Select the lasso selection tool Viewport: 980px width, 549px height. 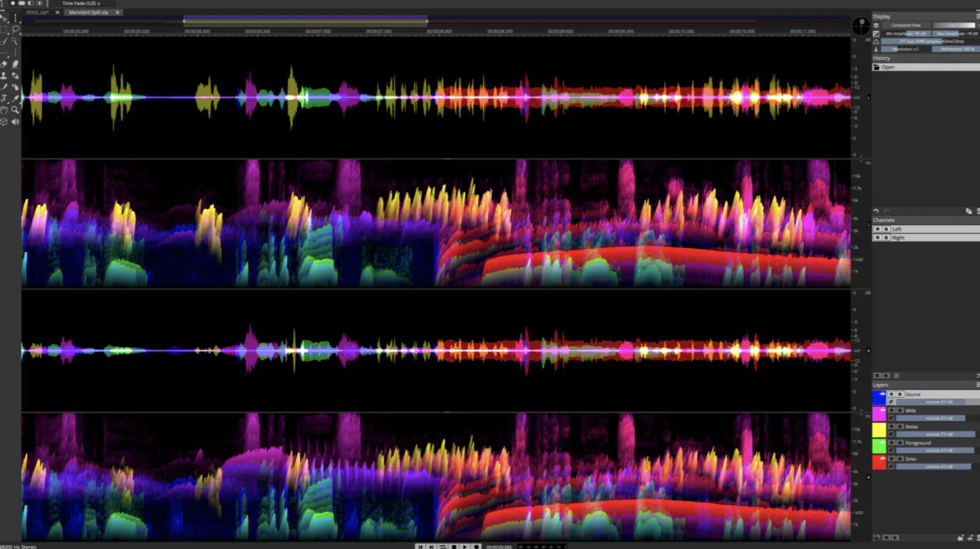coord(15,29)
